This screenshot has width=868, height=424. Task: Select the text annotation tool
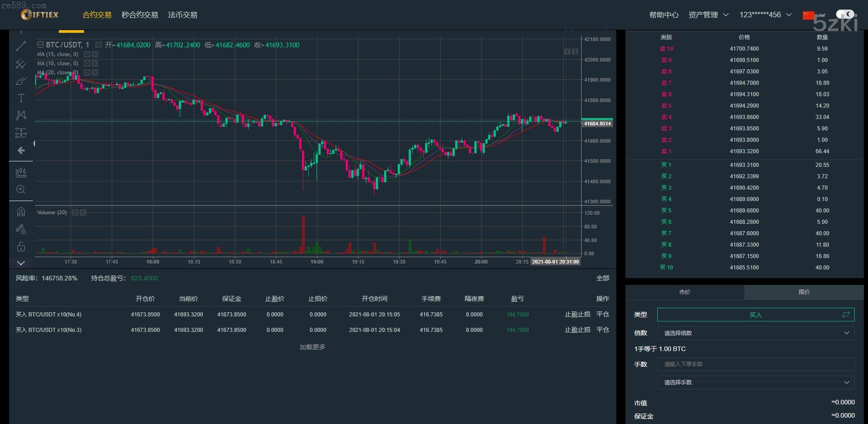(x=21, y=98)
